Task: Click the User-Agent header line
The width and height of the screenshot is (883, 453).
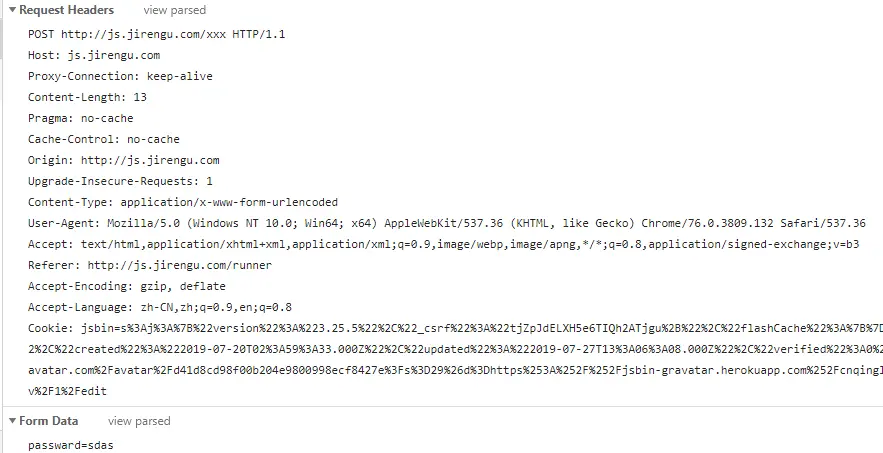Action: [x=447, y=223]
